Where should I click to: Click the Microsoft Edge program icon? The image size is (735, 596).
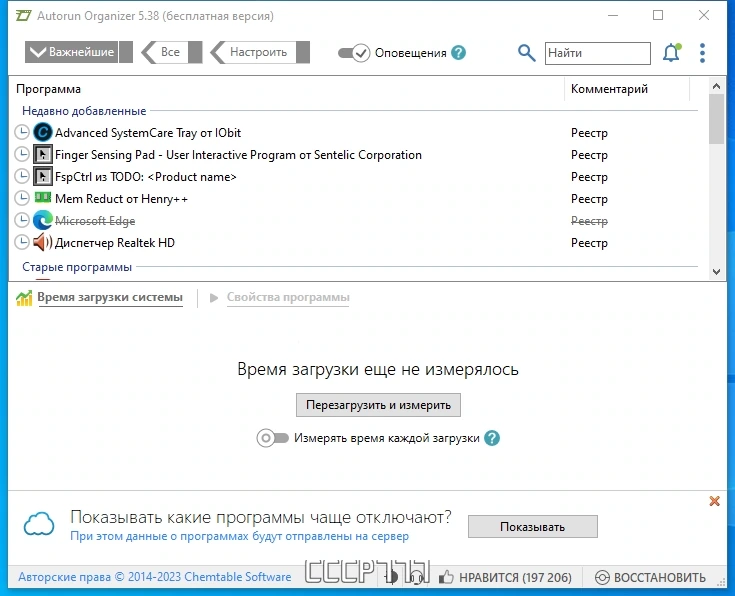[43, 220]
